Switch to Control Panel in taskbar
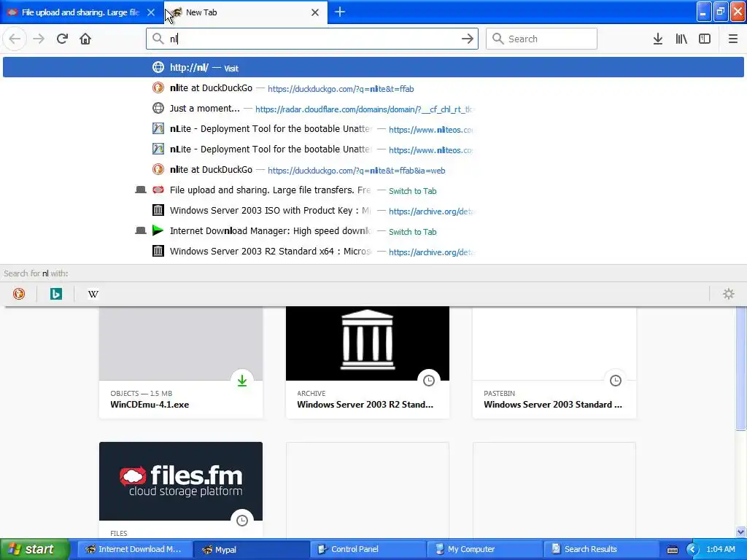Image resolution: width=747 pixels, height=560 pixels. pos(368,549)
